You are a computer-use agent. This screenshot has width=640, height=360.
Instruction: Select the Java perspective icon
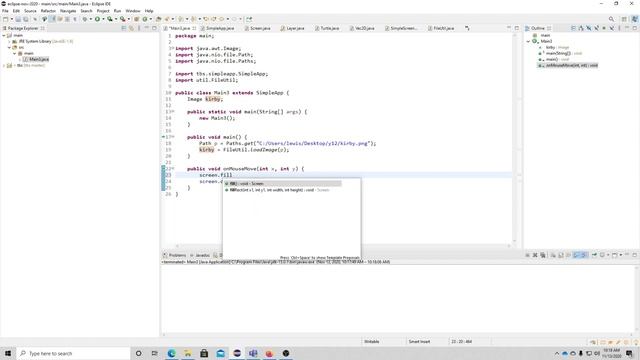click(x=635, y=19)
